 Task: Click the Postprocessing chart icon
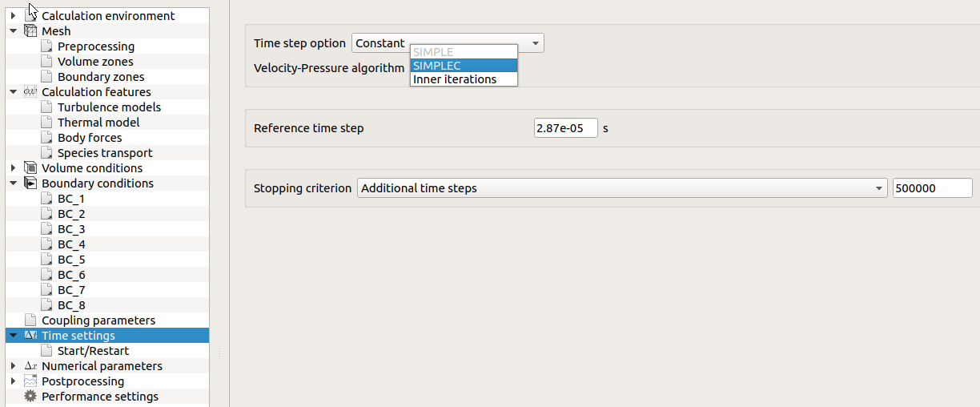(x=31, y=381)
